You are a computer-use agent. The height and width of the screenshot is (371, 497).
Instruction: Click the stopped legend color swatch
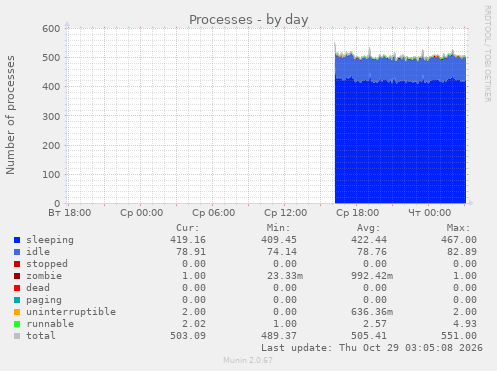[17, 264]
